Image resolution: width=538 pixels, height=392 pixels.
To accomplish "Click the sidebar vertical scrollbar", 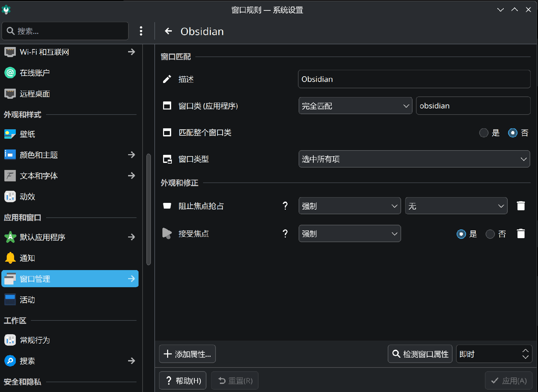I will 149,209.
